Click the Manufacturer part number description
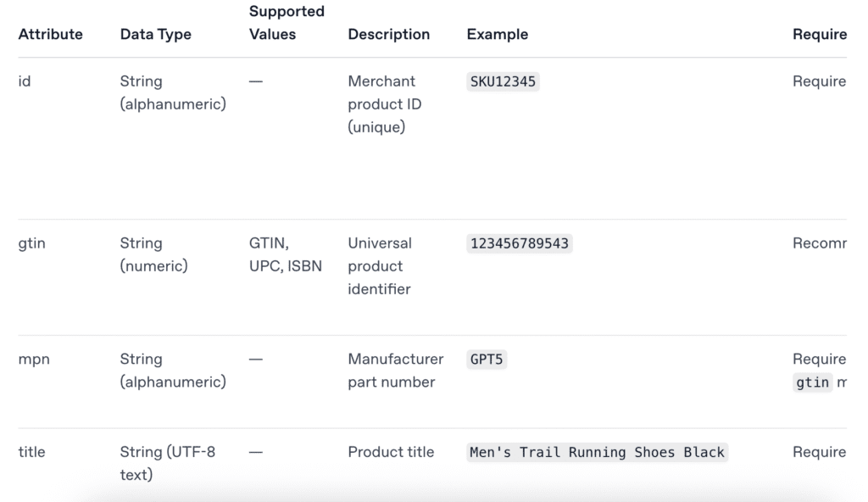The height and width of the screenshot is (502, 868). click(x=395, y=371)
